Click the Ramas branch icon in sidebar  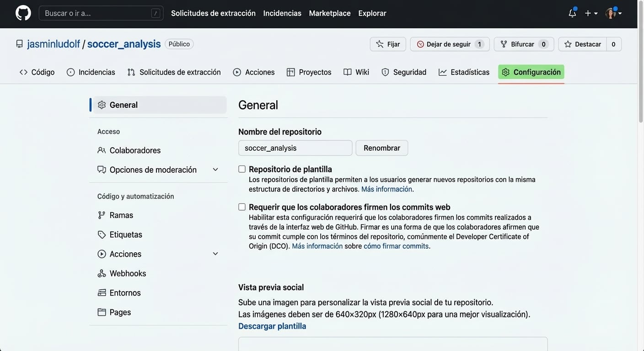[102, 215]
